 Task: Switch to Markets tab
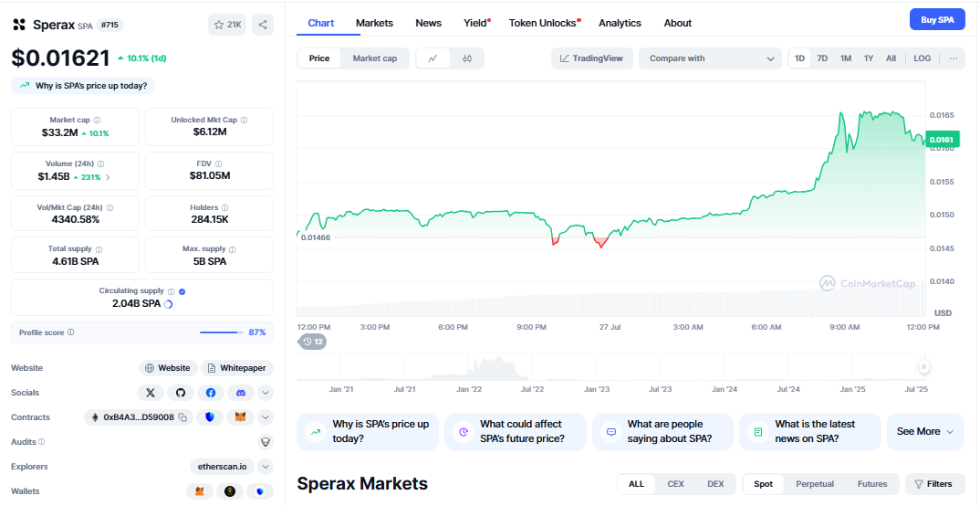click(x=374, y=23)
